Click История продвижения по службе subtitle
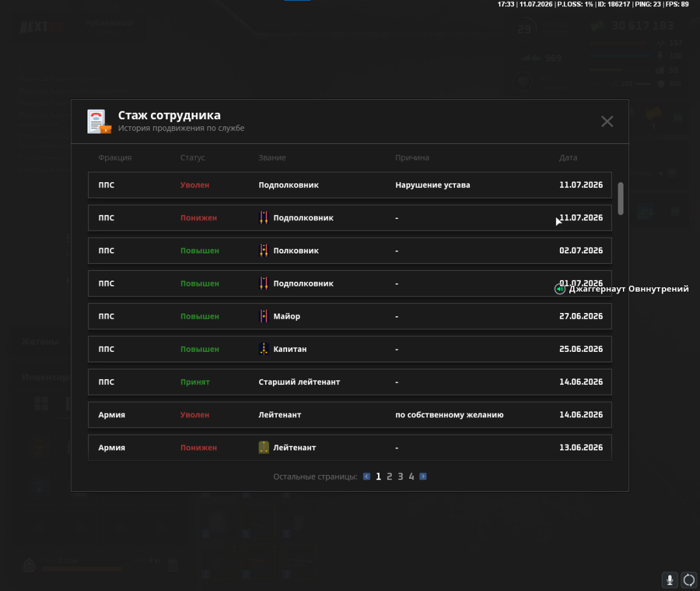The height and width of the screenshot is (591, 700). (181, 128)
